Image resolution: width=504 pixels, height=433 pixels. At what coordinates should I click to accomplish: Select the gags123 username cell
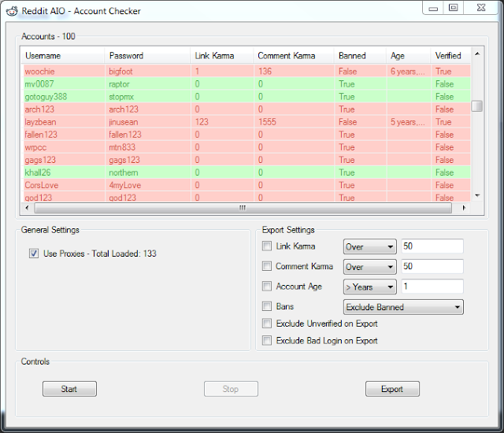pyautogui.click(x=64, y=160)
